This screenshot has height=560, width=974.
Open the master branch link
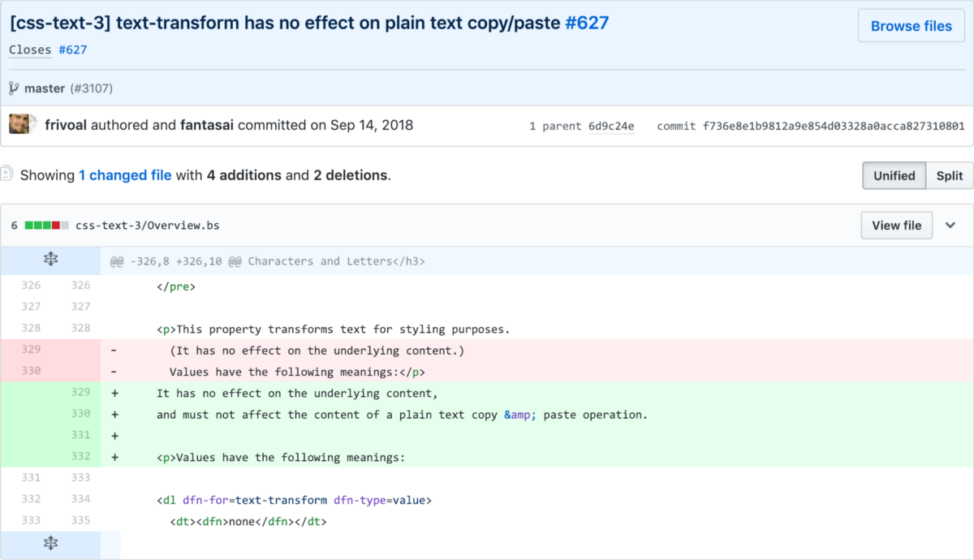click(x=45, y=88)
